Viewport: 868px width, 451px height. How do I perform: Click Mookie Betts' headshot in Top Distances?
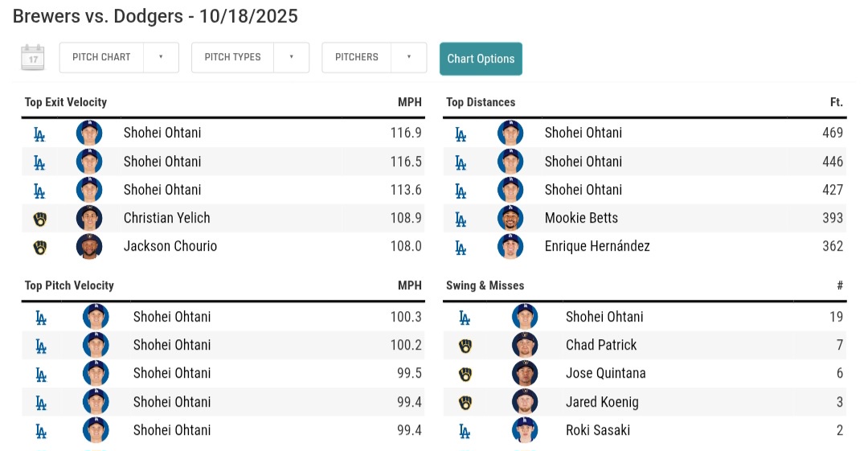510,218
